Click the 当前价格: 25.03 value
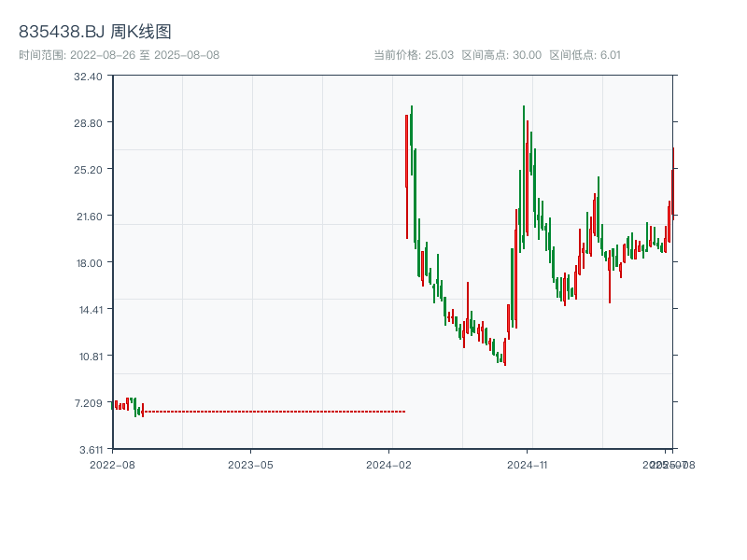Image resolution: width=747 pixels, height=560 pixels. coord(414,55)
